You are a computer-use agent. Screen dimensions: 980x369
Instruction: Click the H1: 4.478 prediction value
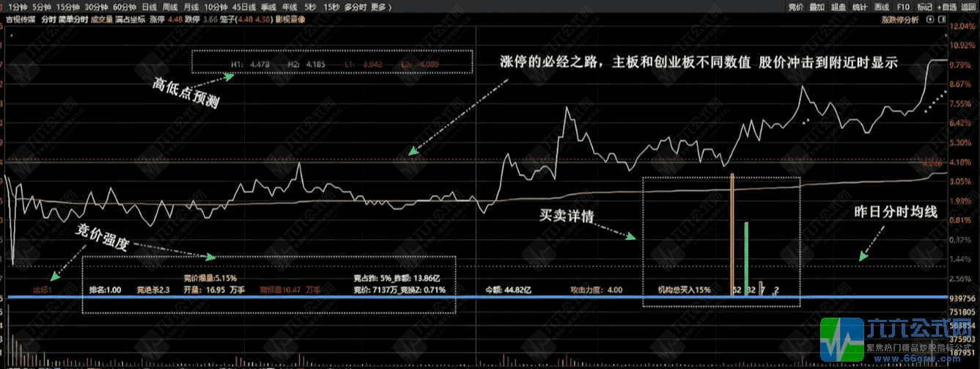point(251,64)
